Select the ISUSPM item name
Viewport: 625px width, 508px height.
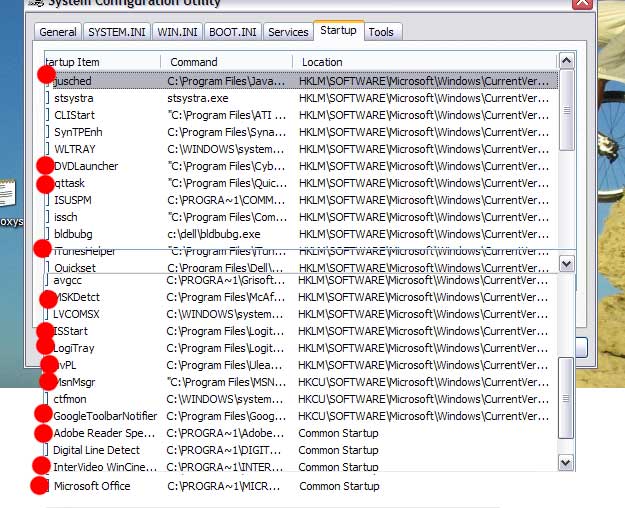(x=73, y=200)
